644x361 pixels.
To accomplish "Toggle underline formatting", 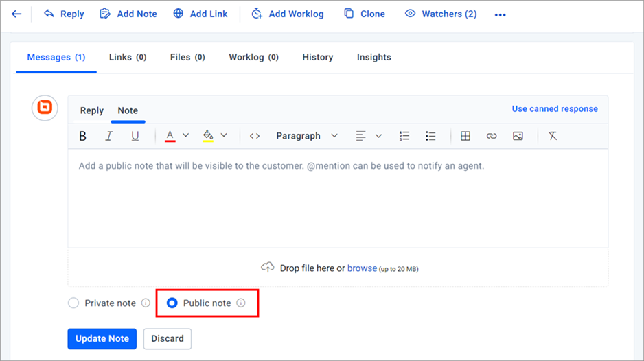I will [x=135, y=136].
